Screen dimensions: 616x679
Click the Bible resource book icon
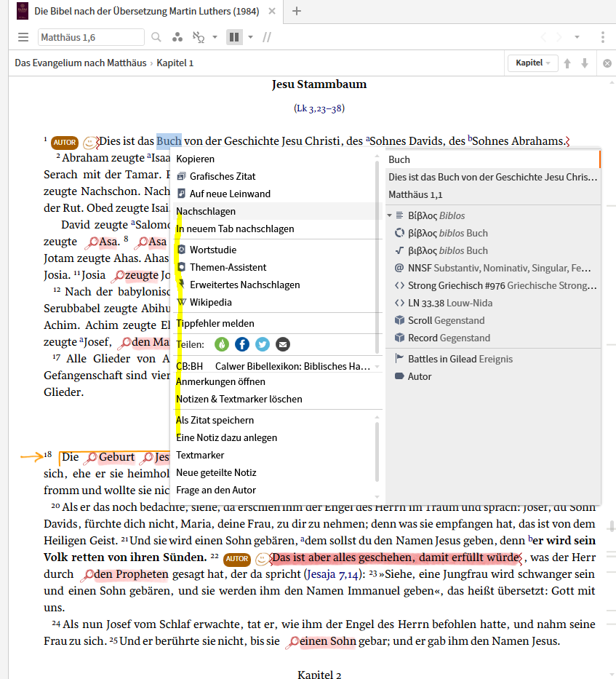click(23, 11)
